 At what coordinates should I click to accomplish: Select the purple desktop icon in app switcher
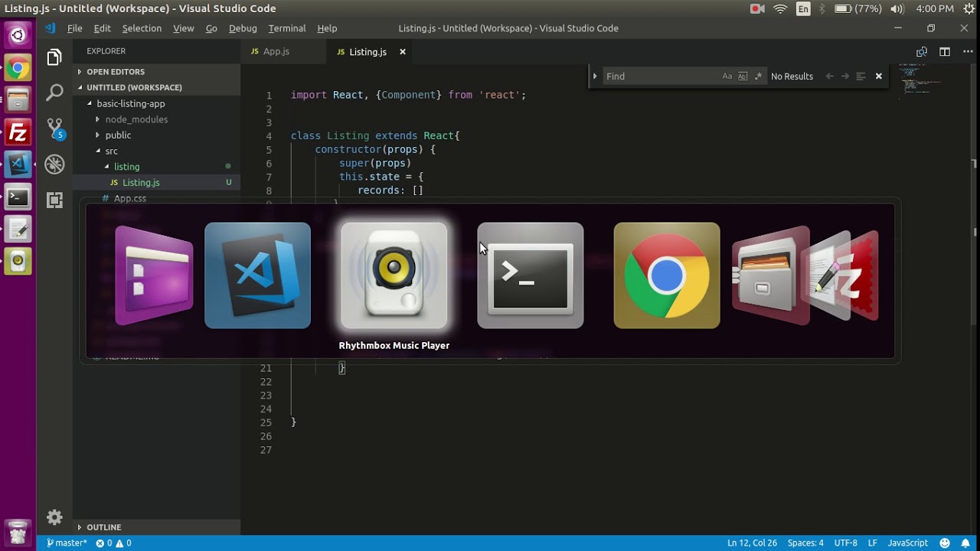[x=154, y=275]
